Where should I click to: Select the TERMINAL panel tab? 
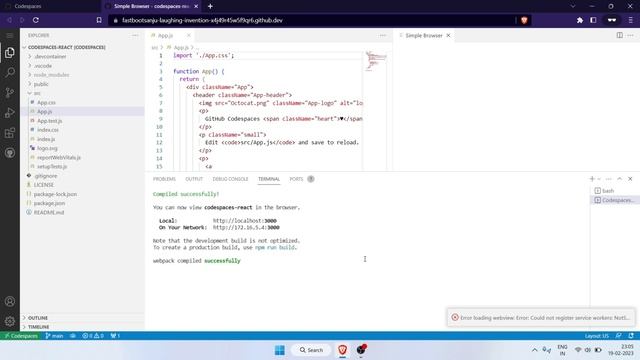269,179
